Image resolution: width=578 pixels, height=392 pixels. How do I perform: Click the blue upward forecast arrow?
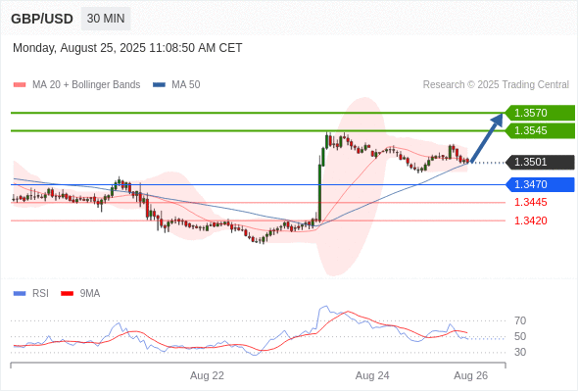pyautogui.click(x=487, y=138)
